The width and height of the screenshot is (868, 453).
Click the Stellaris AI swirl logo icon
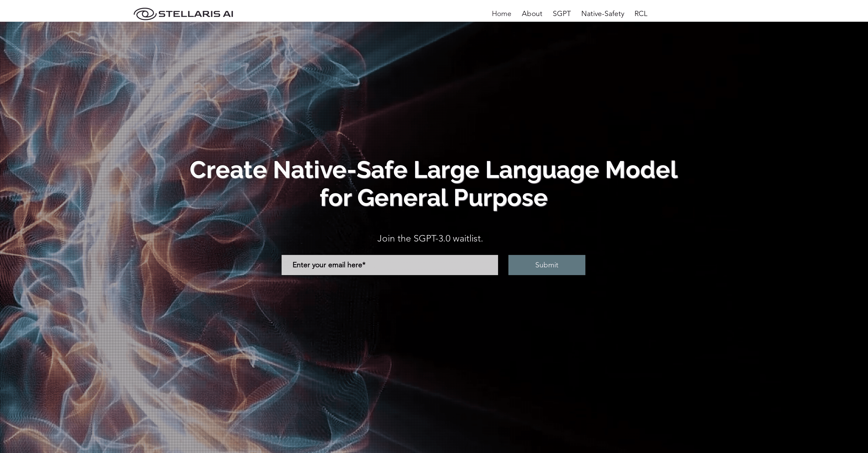[145, 14]
